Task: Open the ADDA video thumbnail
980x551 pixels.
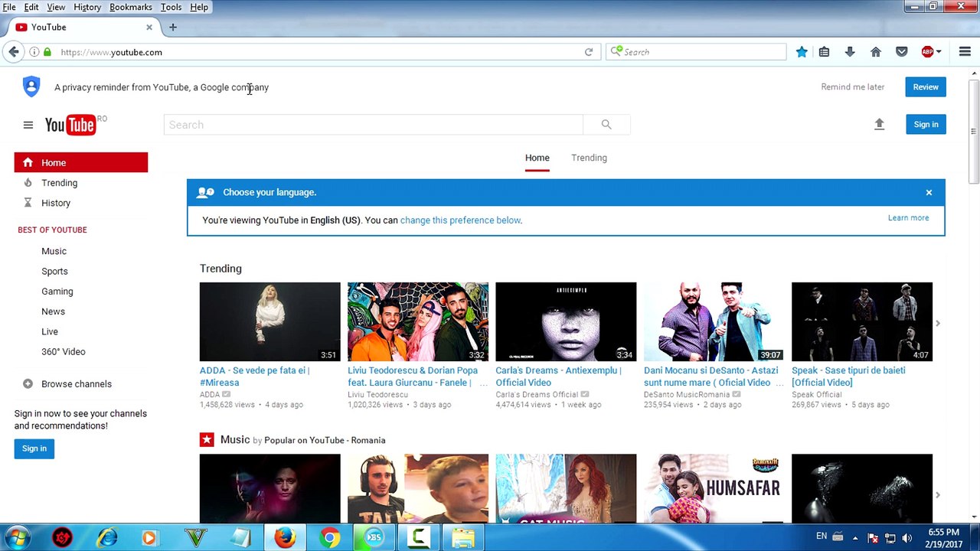Action: click(269, 321)
